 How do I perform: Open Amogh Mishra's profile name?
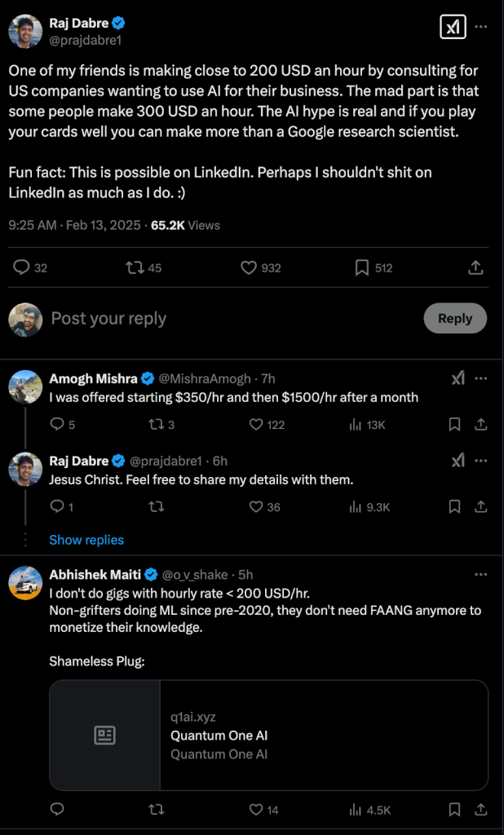click(93, 378)
